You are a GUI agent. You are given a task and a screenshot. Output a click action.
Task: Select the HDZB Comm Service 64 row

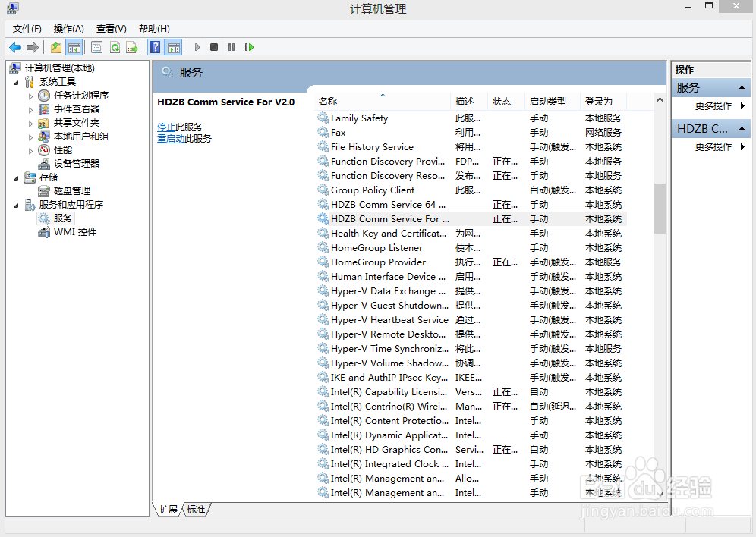click(470, 205)
